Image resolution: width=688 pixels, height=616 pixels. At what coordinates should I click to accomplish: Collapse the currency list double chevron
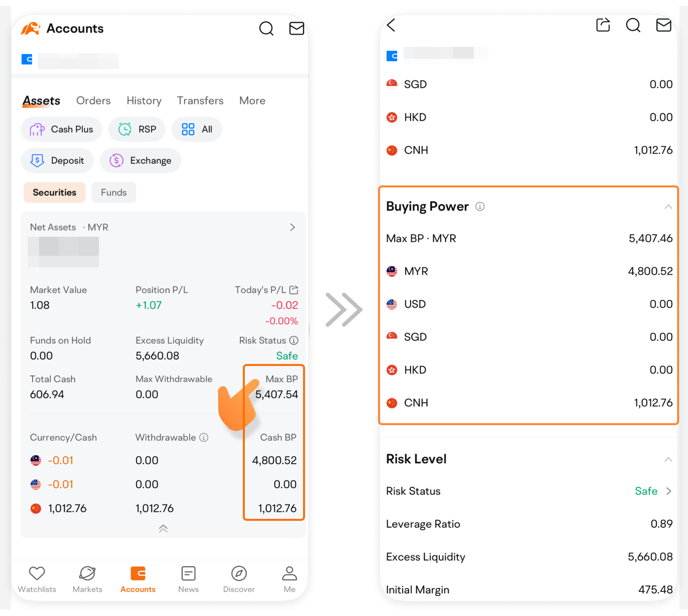tap(163, 528)
